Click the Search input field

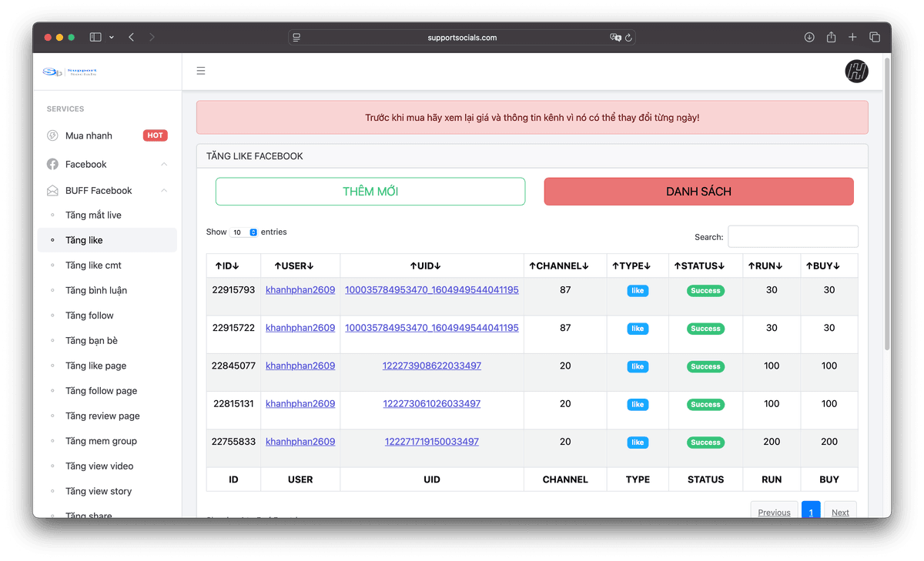[x=792, y=236]
